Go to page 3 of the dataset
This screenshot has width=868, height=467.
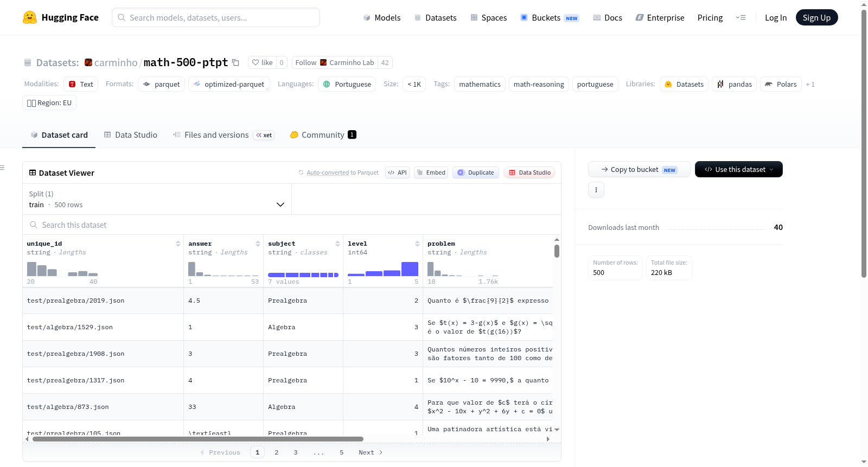pos(296,452)
